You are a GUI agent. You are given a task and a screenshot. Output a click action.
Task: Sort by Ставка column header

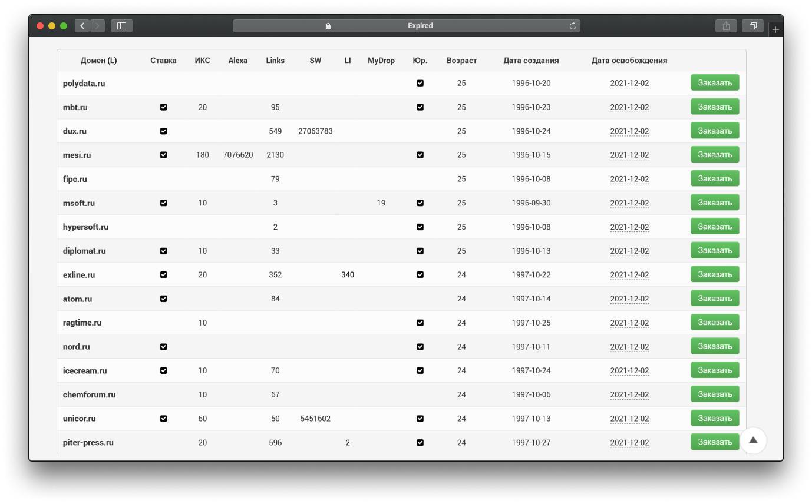pos(163,61)
